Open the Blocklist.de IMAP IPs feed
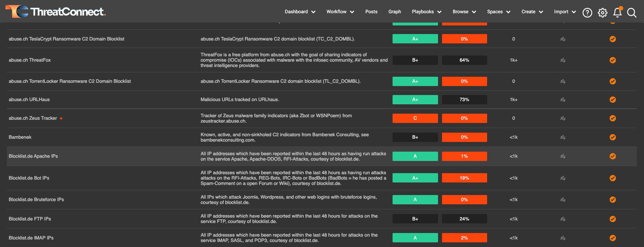Viewport: 644px width, 247px height. [31, 238]
